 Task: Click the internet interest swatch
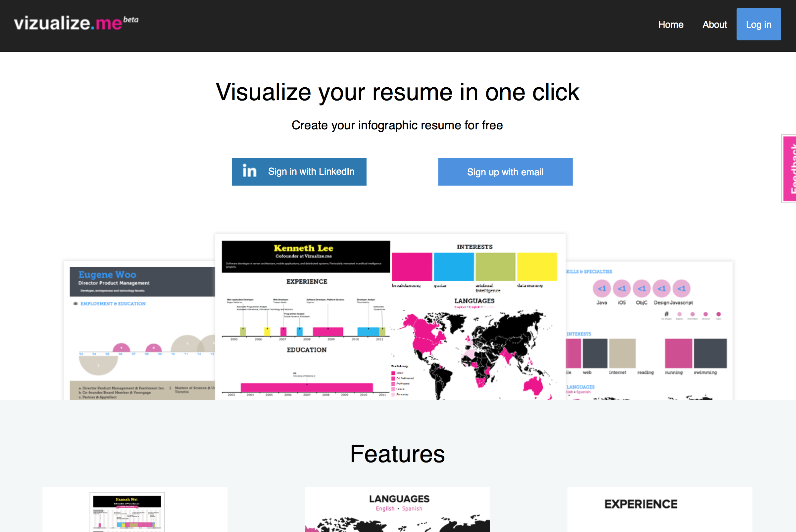(x=622, y=353)
